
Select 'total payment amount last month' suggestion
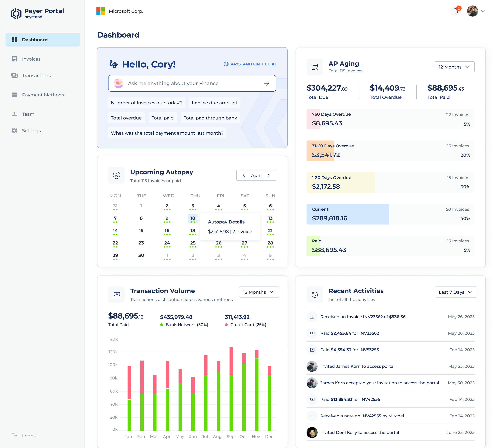pyautogui.click(x=167, y=133)
